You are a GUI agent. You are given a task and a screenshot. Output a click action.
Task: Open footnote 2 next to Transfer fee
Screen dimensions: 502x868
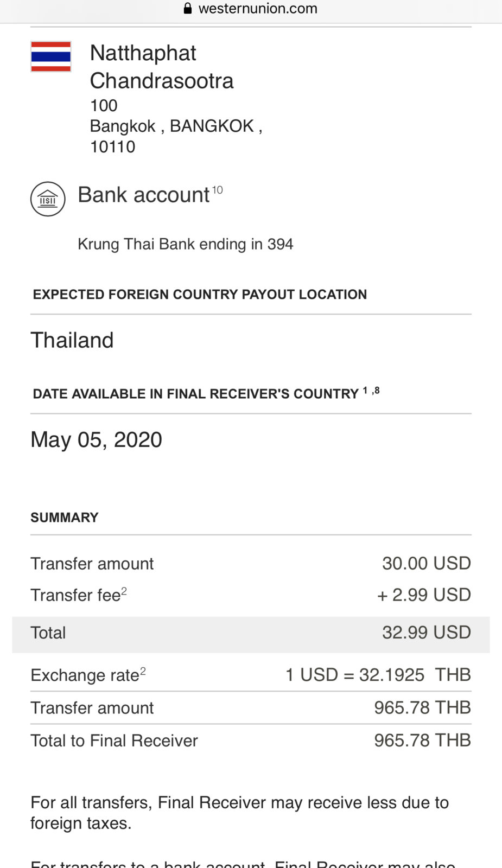click(124, 591)
